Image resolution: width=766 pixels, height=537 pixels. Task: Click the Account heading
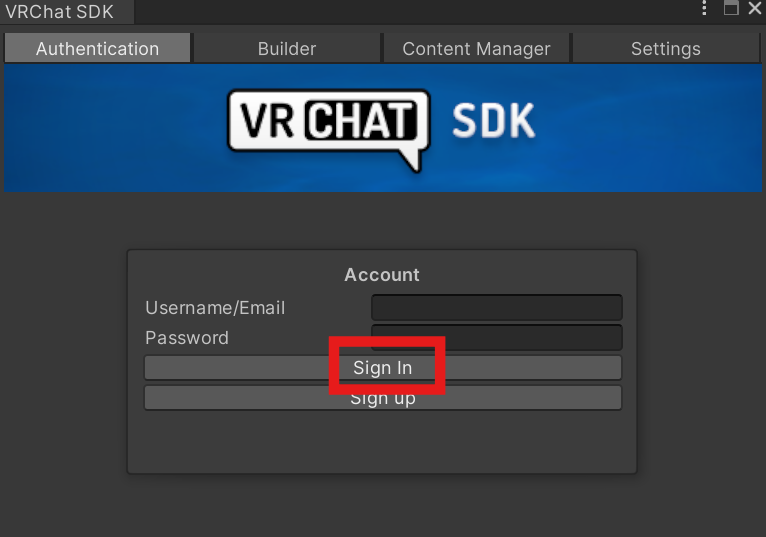(382, 275)
